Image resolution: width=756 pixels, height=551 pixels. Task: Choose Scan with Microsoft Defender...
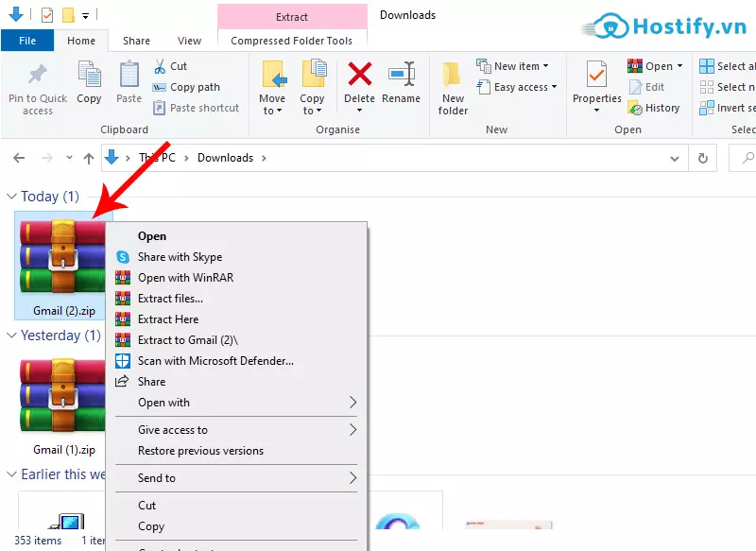(236, 361)
